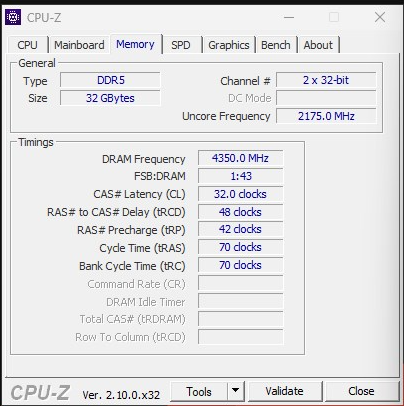Screen dimensions: 404x406
Task: Click the CAS# Latency value field
Action: 240,194
